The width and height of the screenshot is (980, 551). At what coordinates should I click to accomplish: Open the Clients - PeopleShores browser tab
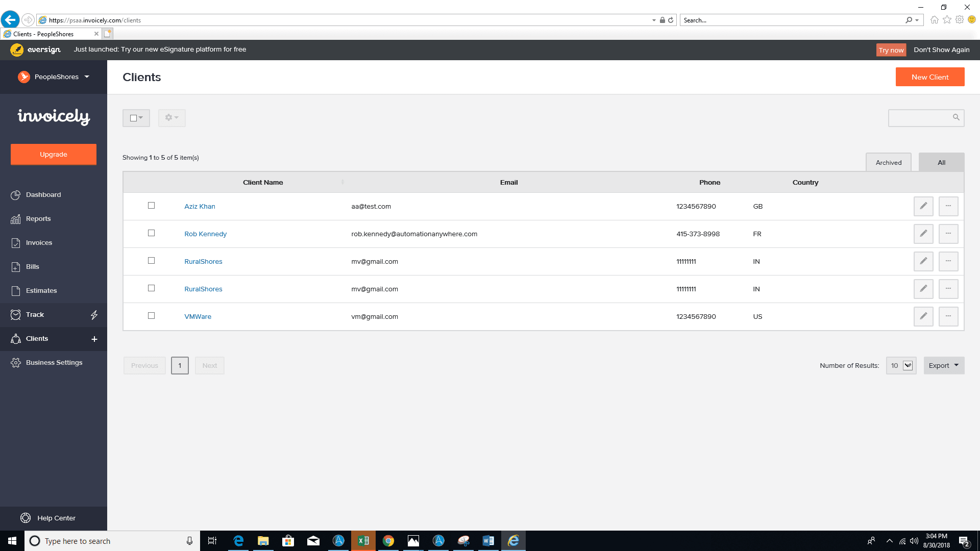click(x=50, y=34)
